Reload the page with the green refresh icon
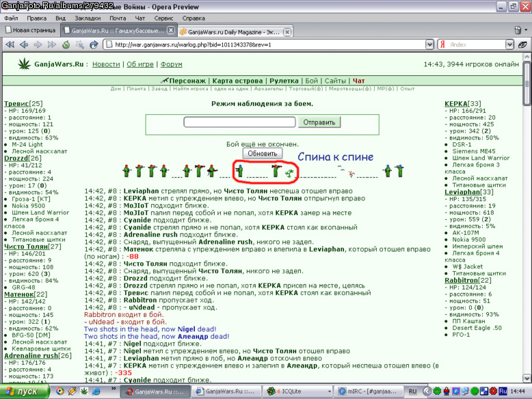The width and height of the screenshot is (532, 399). click(x=66, y=44)
